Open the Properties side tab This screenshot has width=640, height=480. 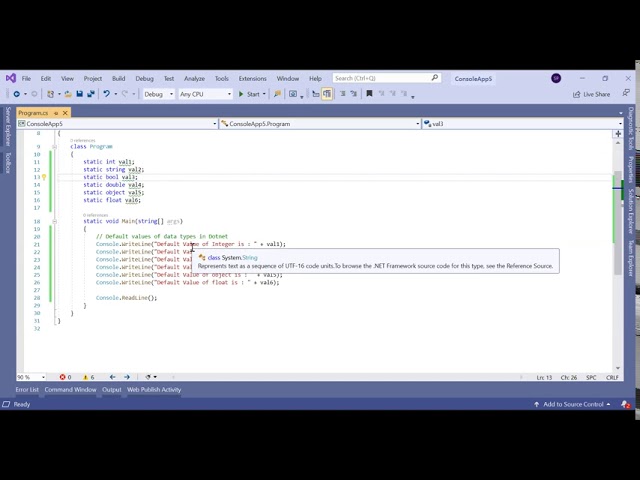point(631,169)
